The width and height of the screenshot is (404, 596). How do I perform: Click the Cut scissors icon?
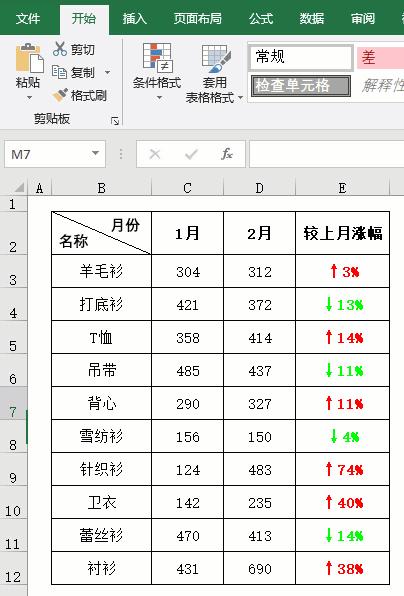point(60,49)
